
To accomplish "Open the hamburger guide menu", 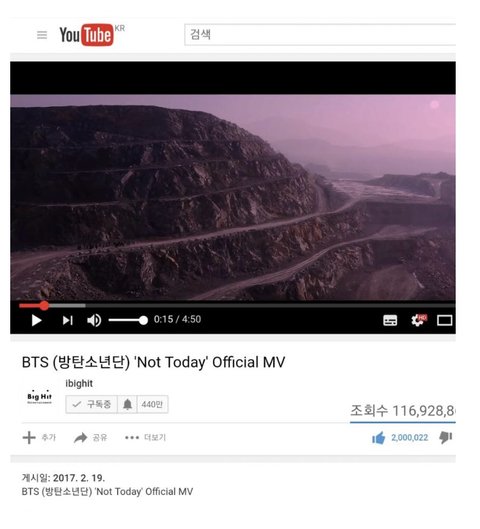I will (42, 35).
